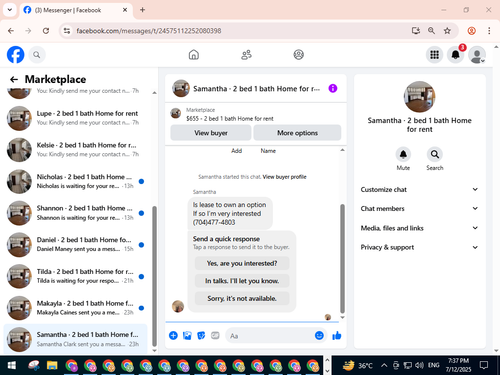The height and width of the screenshot is (375, 500).
Task: Open the Facebook home logo
Action: [16, 55]
